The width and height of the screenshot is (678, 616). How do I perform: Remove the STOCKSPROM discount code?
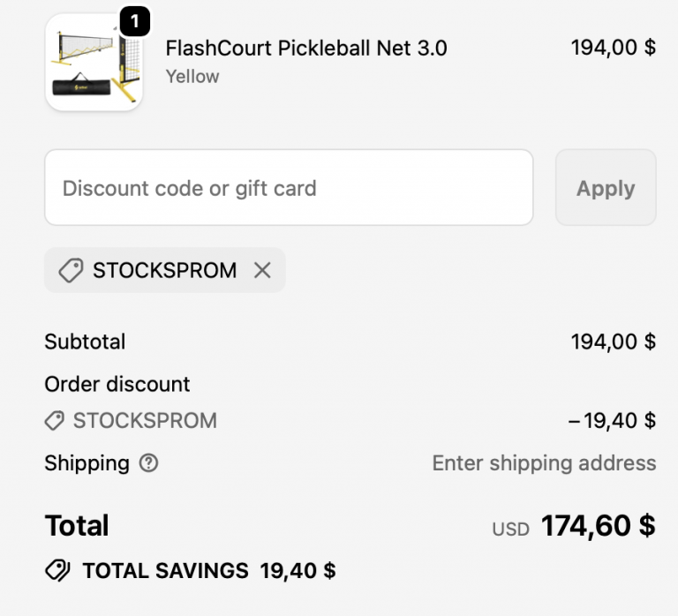[262, 270]
